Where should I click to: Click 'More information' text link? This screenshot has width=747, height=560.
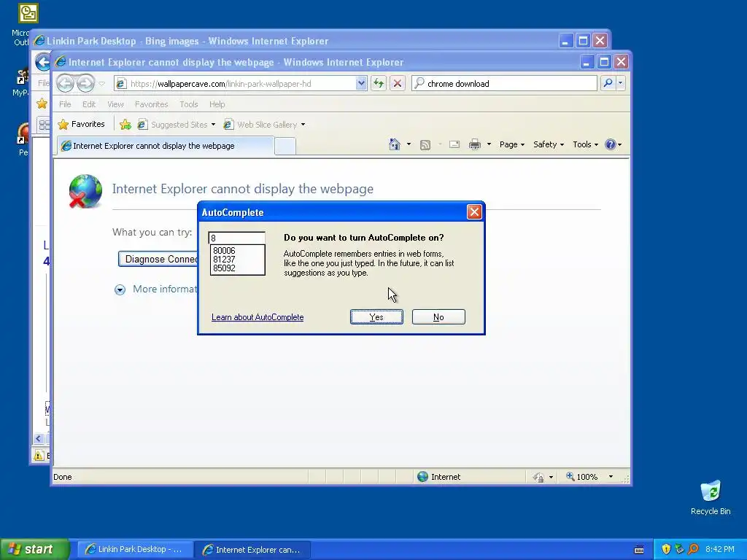point(166,289)
